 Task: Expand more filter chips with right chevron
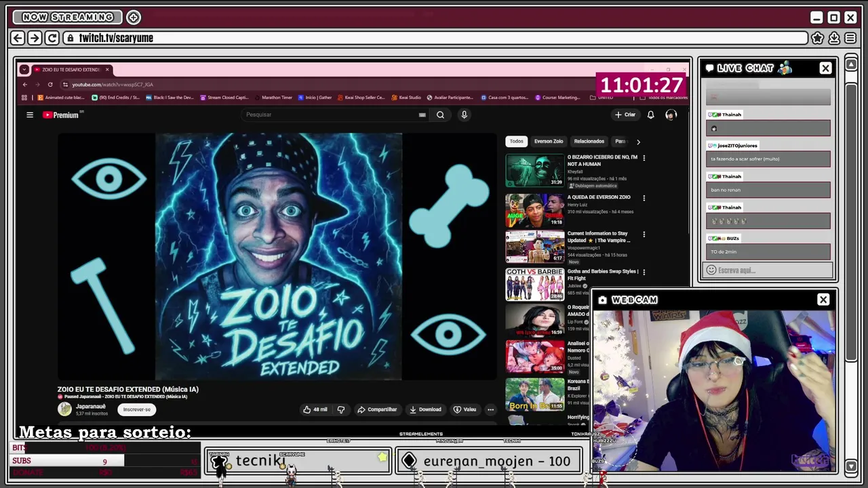638,142
